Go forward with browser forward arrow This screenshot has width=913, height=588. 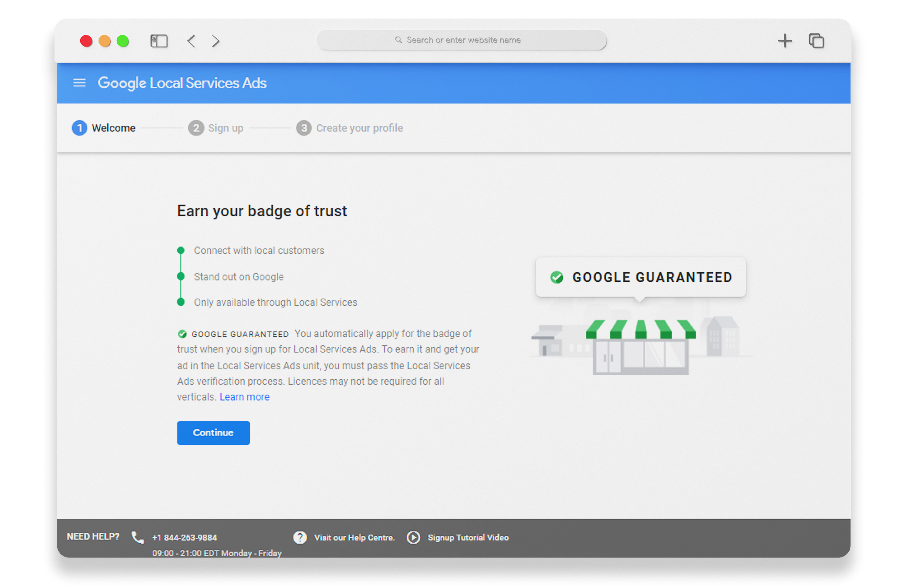pos(216,41)
